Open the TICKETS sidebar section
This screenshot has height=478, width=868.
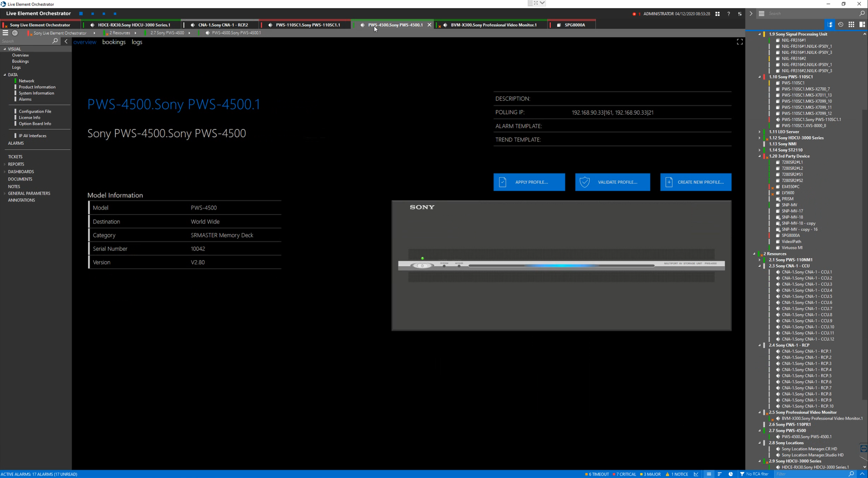click(15, 157)
